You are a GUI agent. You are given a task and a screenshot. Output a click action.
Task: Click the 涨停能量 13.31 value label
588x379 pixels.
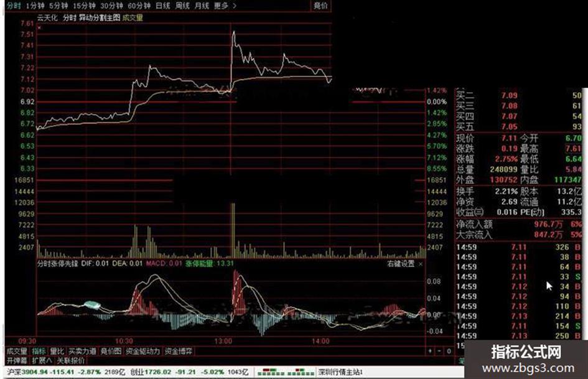point(210,263)
